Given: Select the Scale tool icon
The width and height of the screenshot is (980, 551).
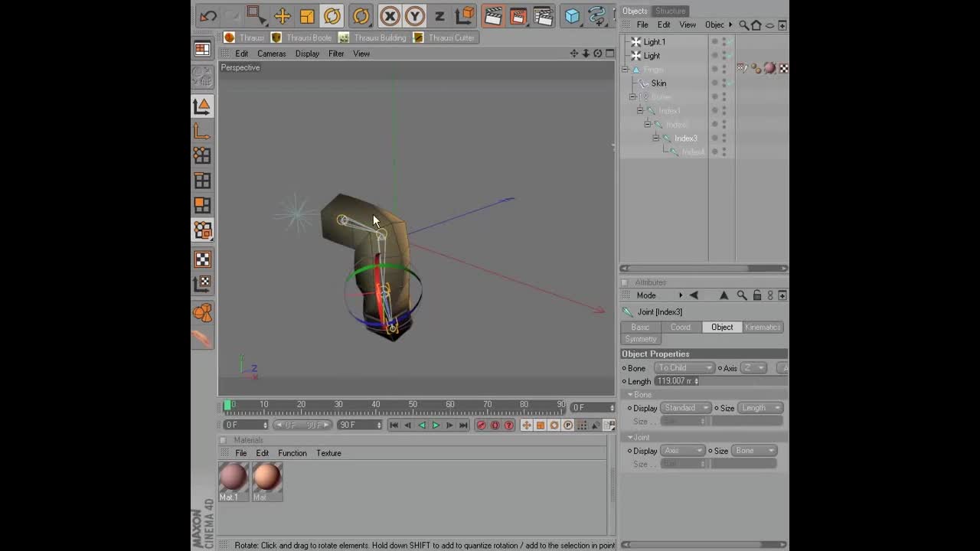Looking at the screenshot, I should point(307,16).
